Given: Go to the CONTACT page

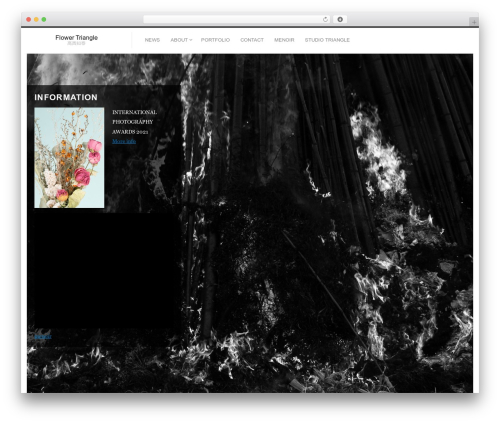Looking at the screenshot, I should pos(252,40).
